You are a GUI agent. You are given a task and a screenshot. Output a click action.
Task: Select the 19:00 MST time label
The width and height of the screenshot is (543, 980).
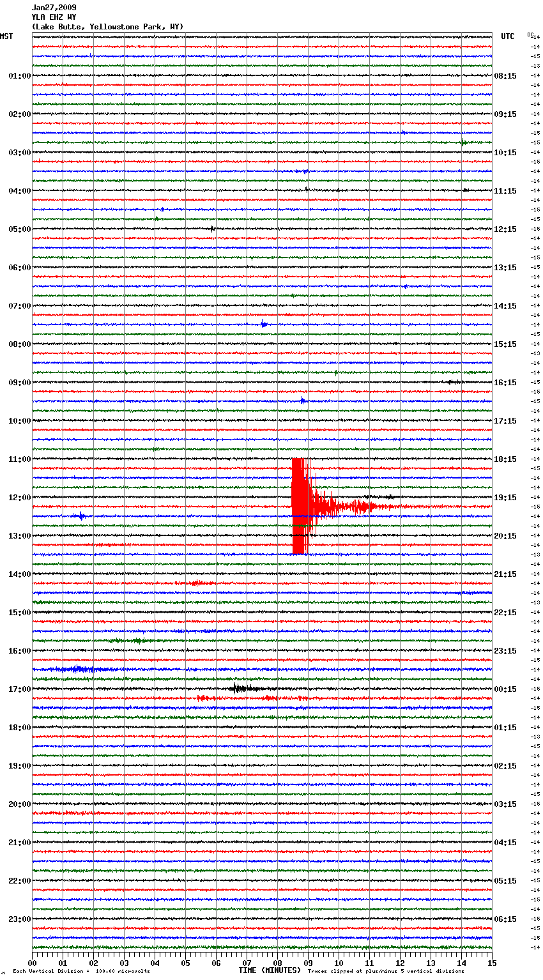tap(20, 766)
